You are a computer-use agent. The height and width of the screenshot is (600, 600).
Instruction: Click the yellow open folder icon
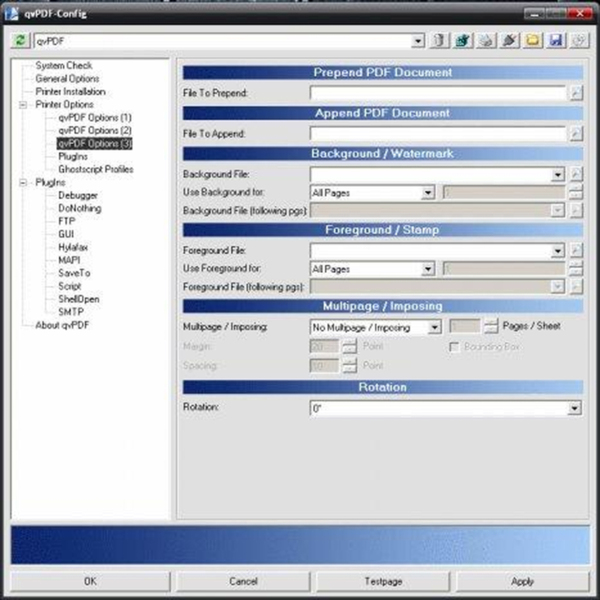click(533, 40)
